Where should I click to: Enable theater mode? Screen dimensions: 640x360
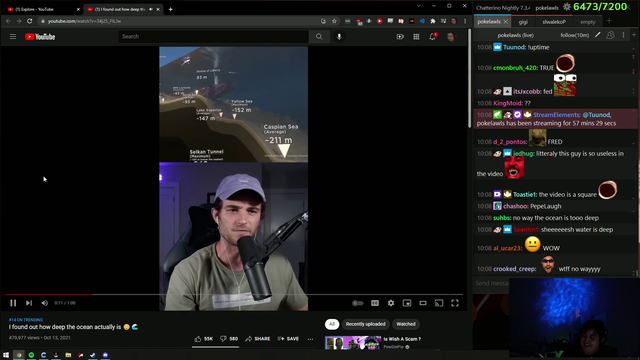coord(423,303)
